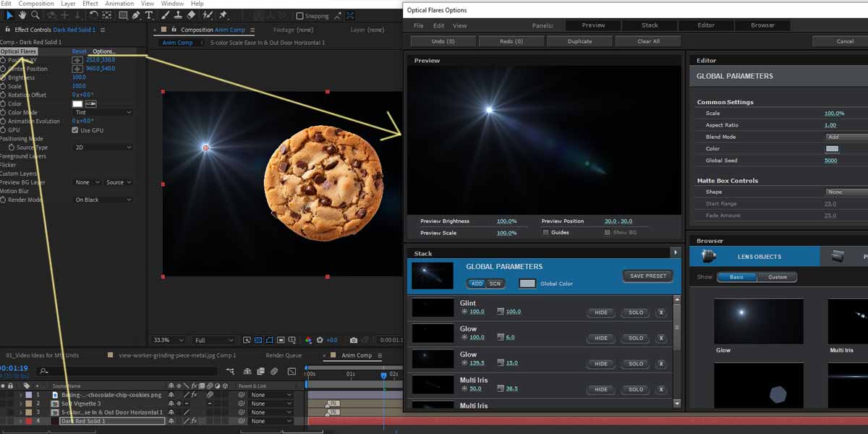This screenshot has height=434, width=868.
Task: Toggle the transparency grid in the composition viewer
Action: point(259,340)
